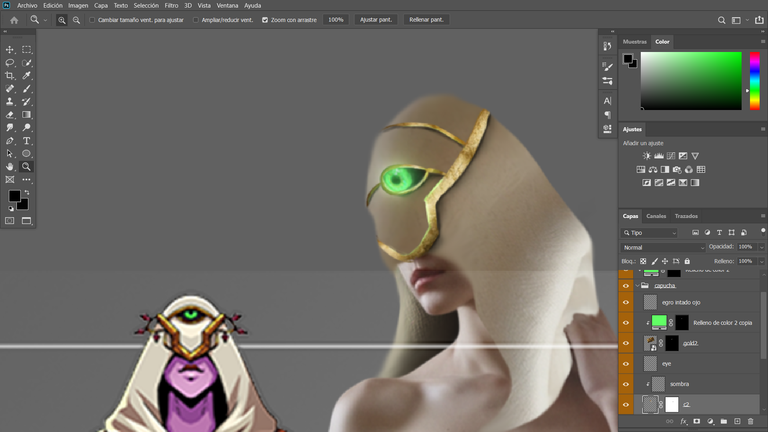This screenshot has height=432, width=768.
Task: Open the Paragraph panel icon
Action: click(607, 115)
